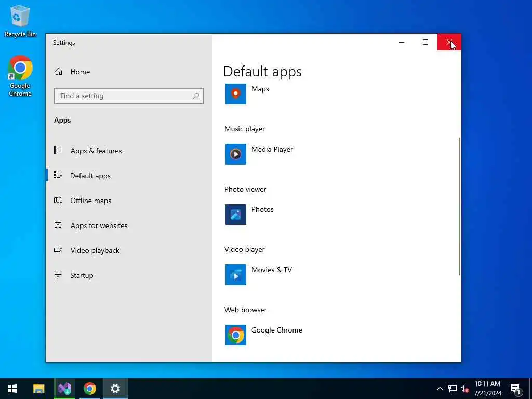532x399 pixels.
Task: Click the Video player heading
Action: pyautogui.click(x=244, y=249)
